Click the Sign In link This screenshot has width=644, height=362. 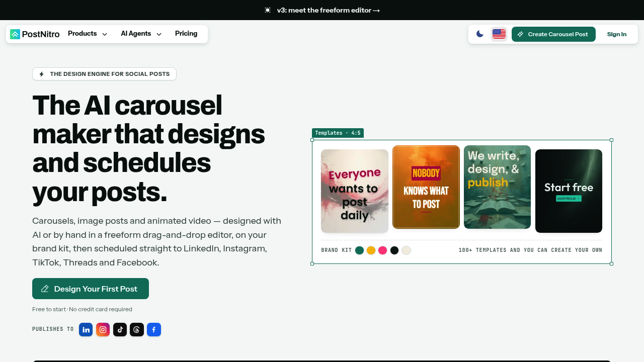pos(617,34)
